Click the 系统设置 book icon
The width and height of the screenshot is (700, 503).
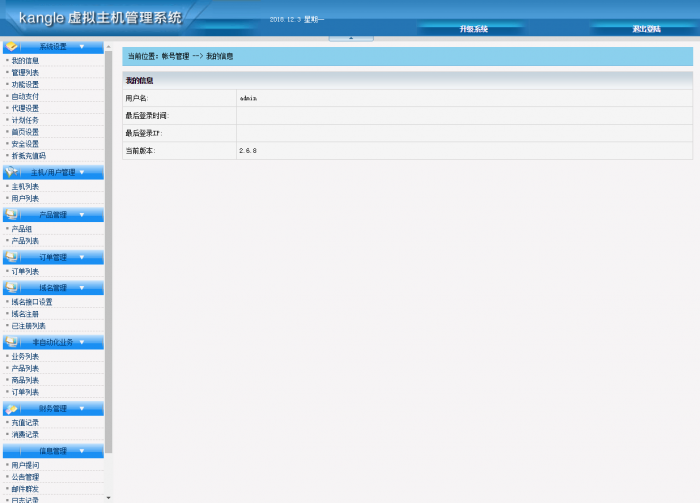(11, 46)
